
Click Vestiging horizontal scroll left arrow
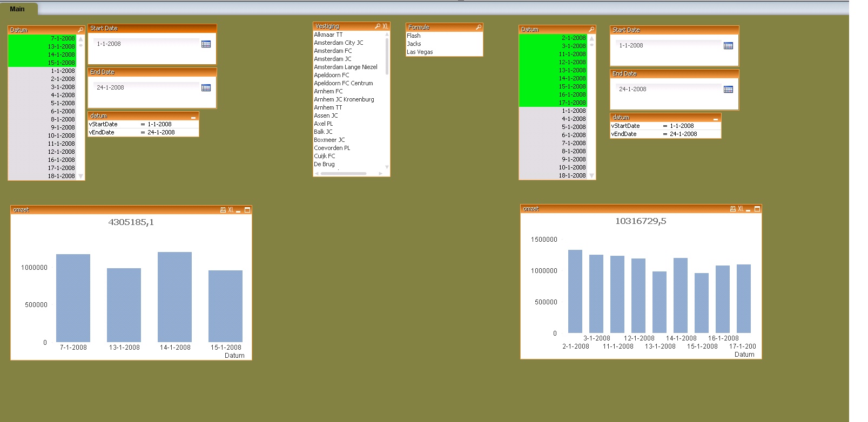(317, 173)
